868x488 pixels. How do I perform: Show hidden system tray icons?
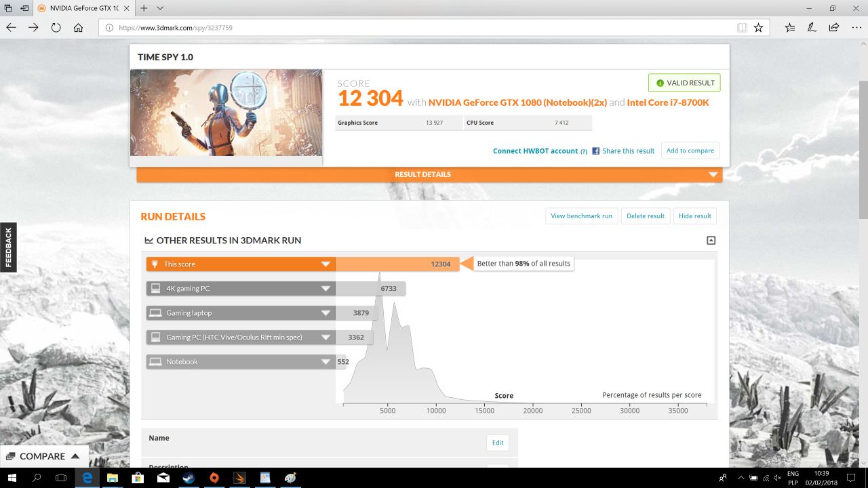pos(742,478)
